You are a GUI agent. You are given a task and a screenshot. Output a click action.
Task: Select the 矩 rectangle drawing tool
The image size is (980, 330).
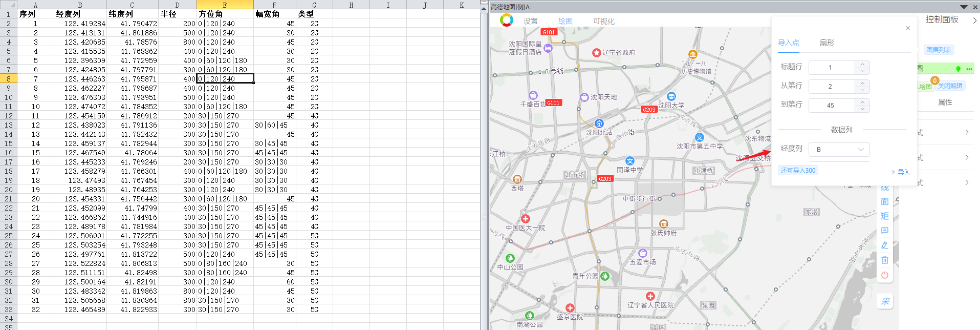coord(885,216)
